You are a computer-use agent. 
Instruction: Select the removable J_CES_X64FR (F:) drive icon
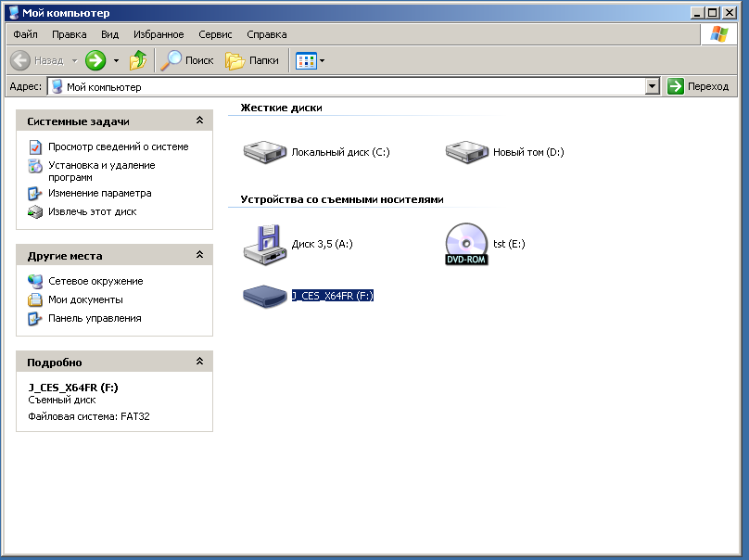[x=264, y=297]
